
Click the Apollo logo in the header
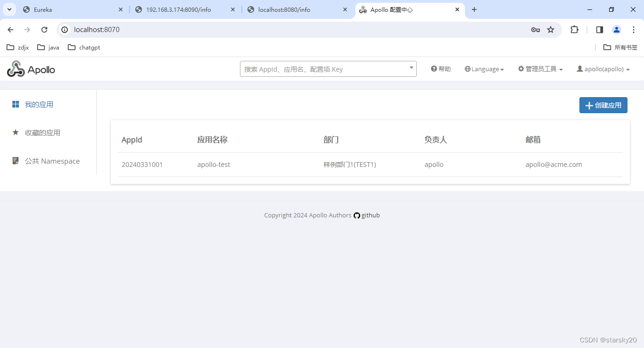(30, 69)
